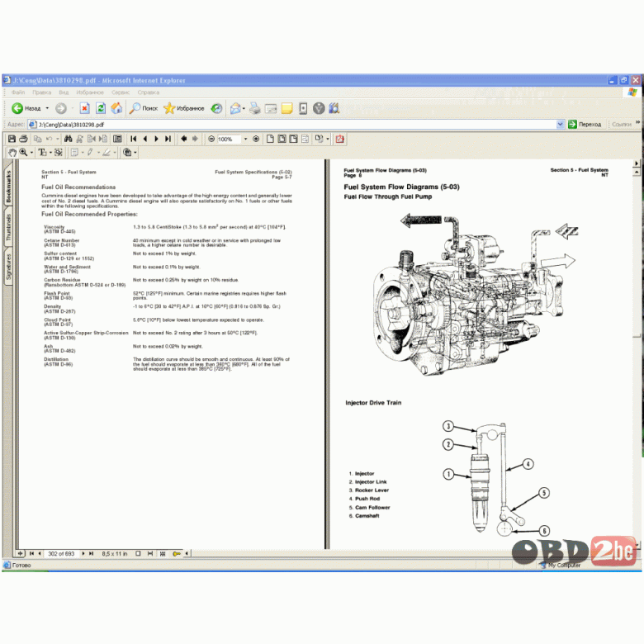Select the Zoom In magnifier tool
Viewport: 644px width, 644px height.
pyautogui.click(x=23, y=153)
